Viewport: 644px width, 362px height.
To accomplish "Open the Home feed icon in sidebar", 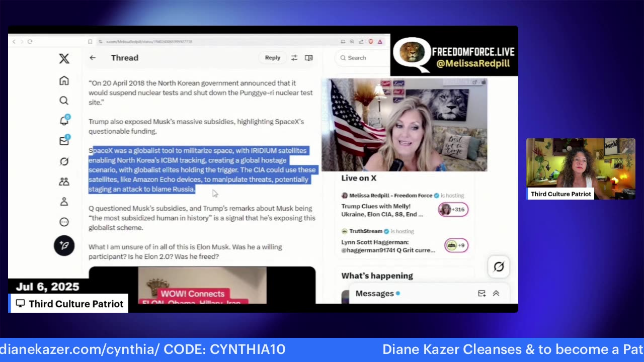I will tap(64, 80).
